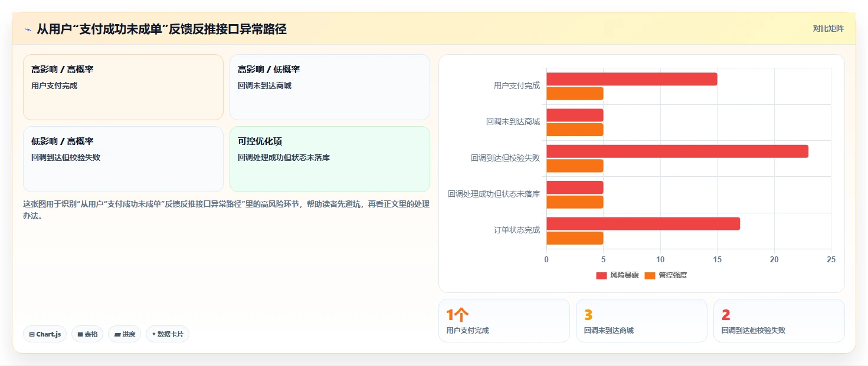The image size is (868, 366).
Task: Click the red bar for 订单状态完成
Action: click(643, 223)
